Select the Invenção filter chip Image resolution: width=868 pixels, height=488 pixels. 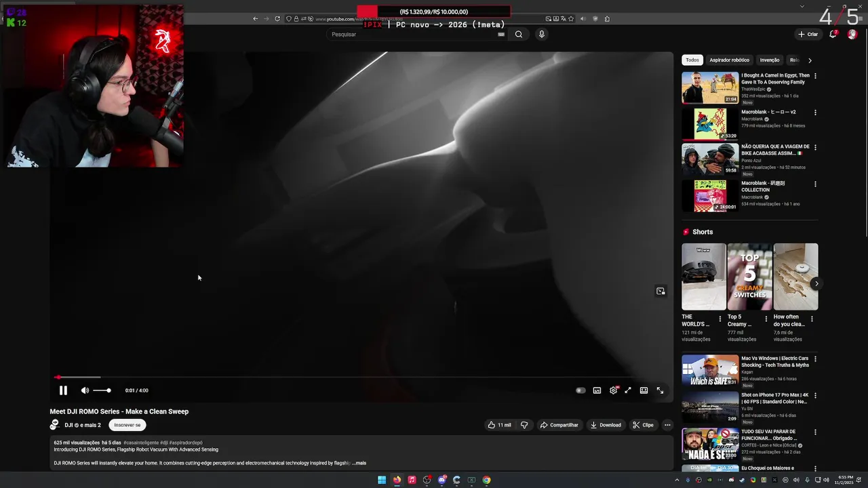pyautogui.click(x=770, y=60)
